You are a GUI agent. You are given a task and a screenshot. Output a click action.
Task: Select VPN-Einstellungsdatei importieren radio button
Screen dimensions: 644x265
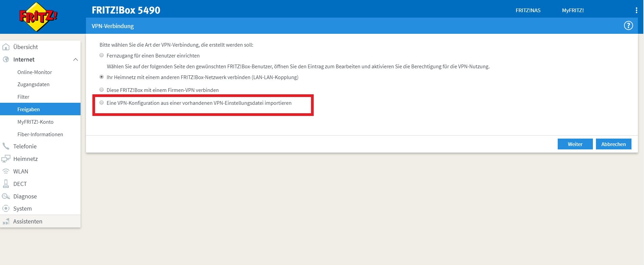click(x=102, y=103)
